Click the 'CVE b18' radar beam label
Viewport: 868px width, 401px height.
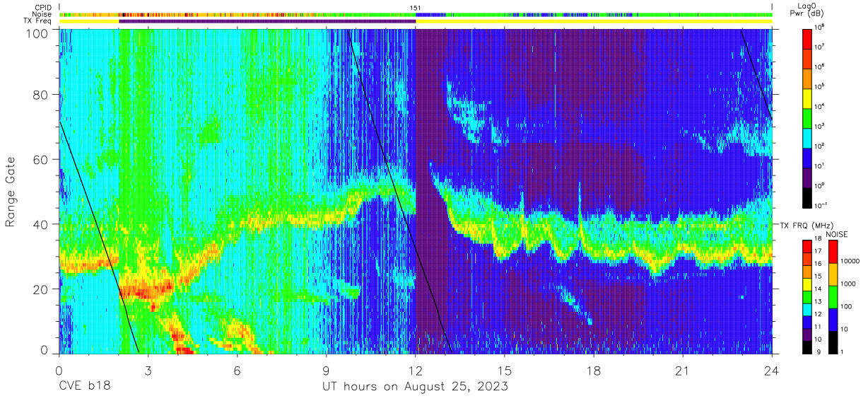coord(84,386)
